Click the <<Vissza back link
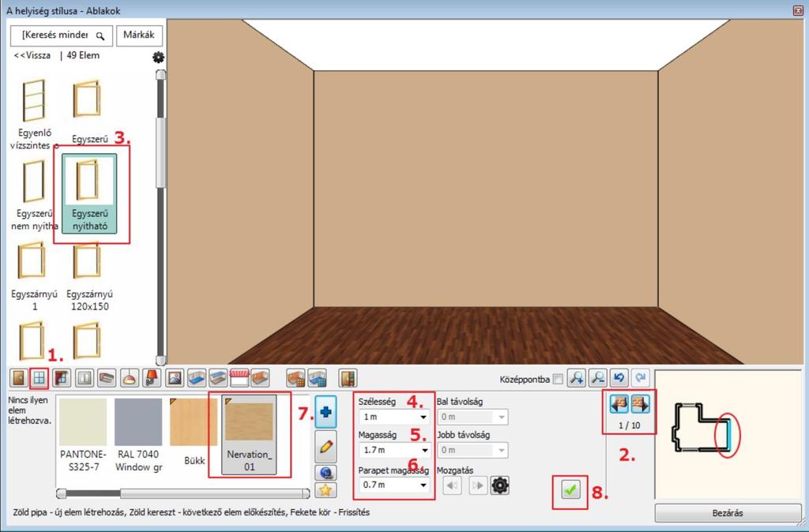This screenshot has height=532, width=809. point(32,55)
